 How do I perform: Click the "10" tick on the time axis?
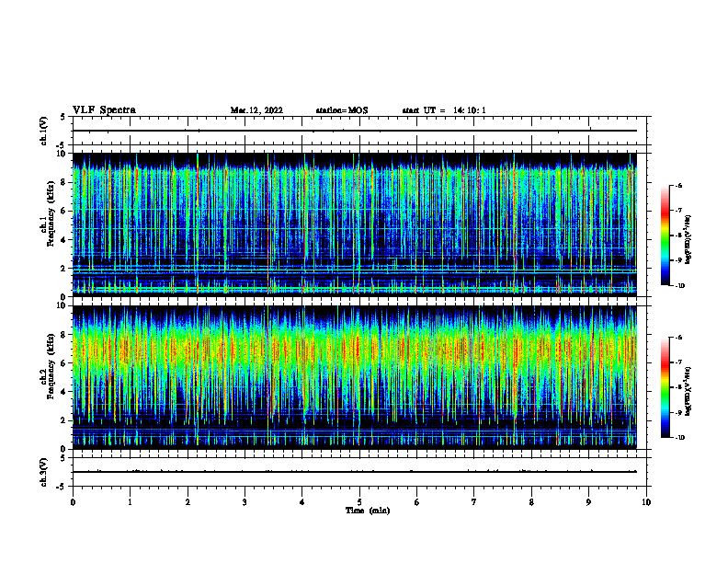click(646, 502)
